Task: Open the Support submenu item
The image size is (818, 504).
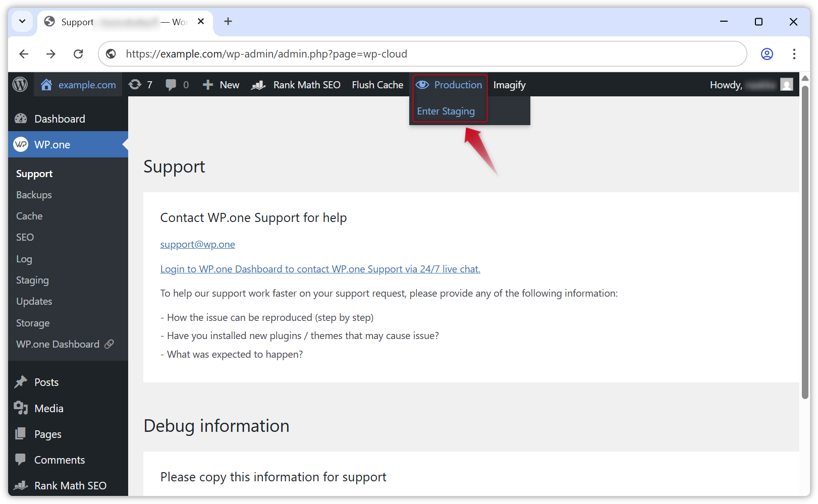Action: [x=34, y=174]
